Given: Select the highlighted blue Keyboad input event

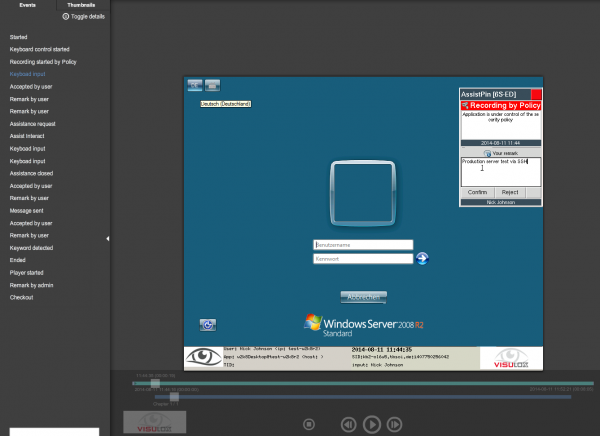Looking at the screenshot, I should click(x=27, y=74).
